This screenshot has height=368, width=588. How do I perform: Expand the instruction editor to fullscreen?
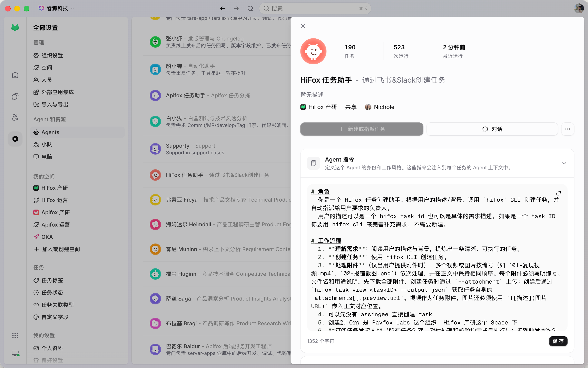pyautogui.click(x=559, y=193)
